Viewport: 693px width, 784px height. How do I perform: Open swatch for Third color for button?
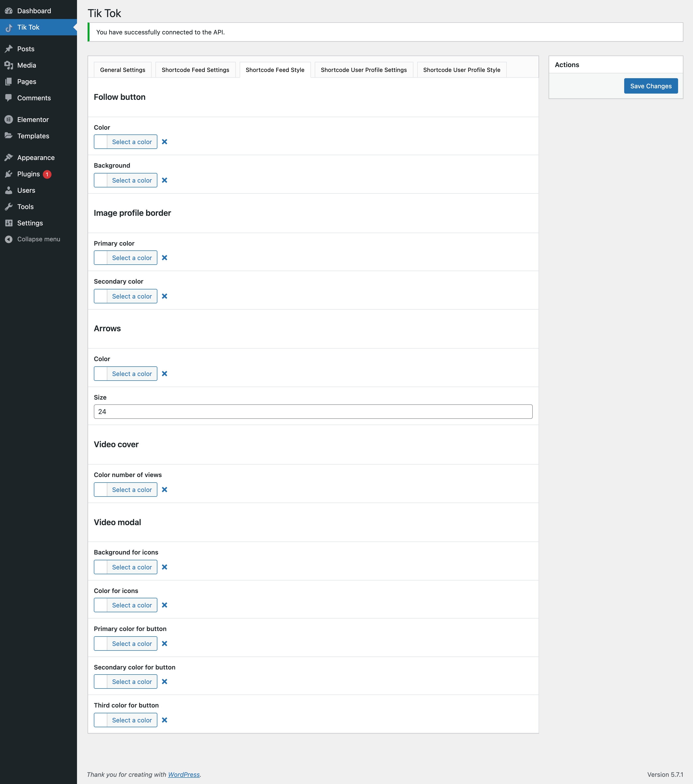point(101,720)
